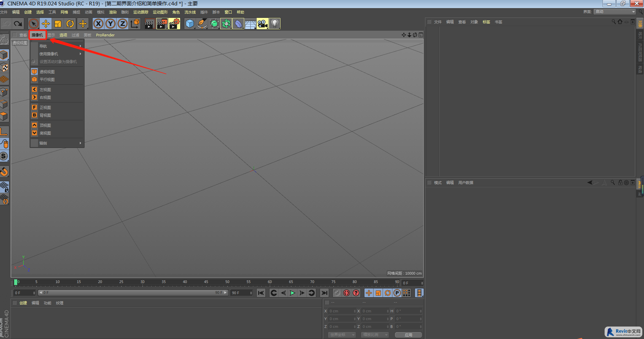Toggle rotation keying in timeline bar

[388, 293]
